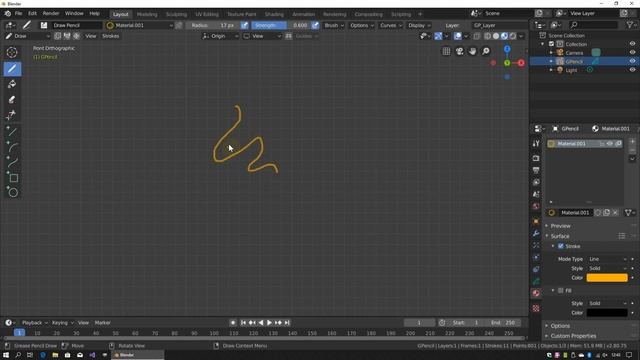
Task: Select the Fill bucket tool
Action: 12,84
